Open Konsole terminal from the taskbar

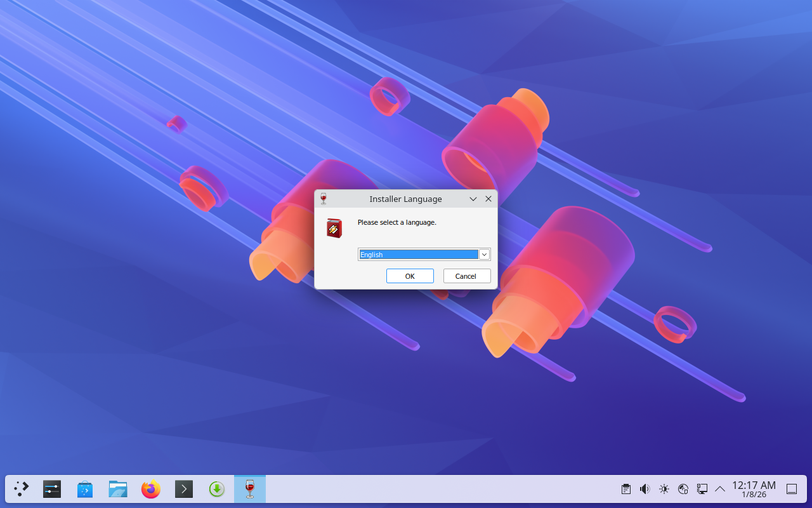(184, 489)
